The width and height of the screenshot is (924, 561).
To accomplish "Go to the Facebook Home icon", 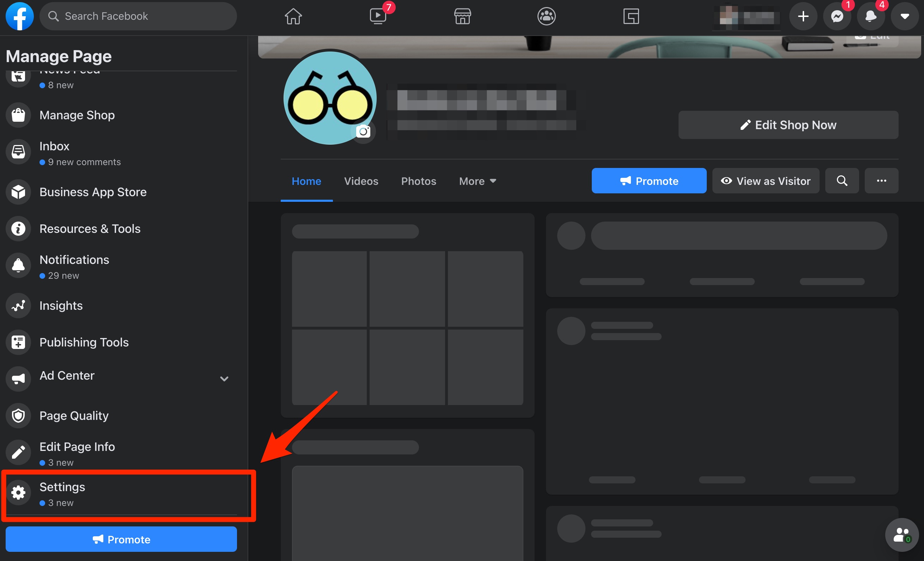I will pyautogui.click(x=293, y=16).
